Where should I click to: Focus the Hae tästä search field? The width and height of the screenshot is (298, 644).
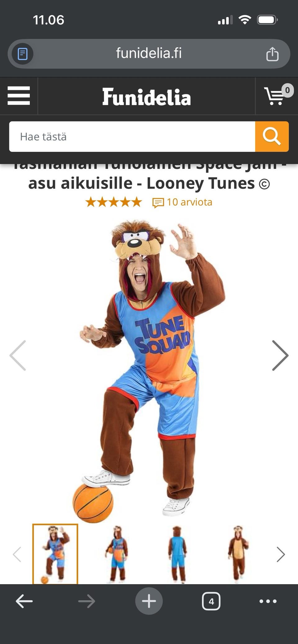point(132,136)
